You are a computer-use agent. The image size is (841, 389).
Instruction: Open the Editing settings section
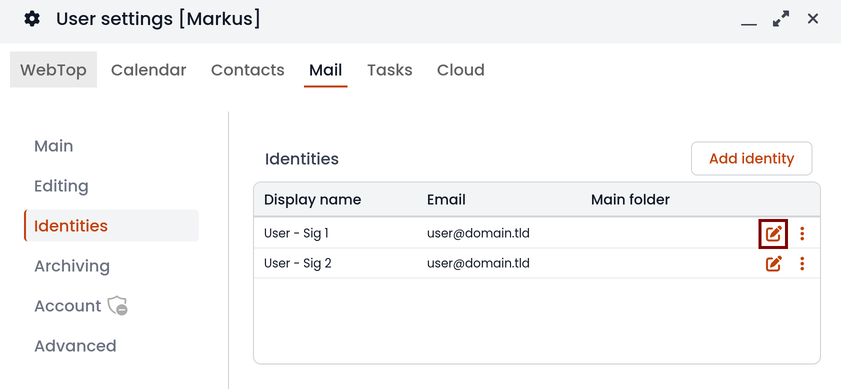pyautogui.click(x=61, y=186)
